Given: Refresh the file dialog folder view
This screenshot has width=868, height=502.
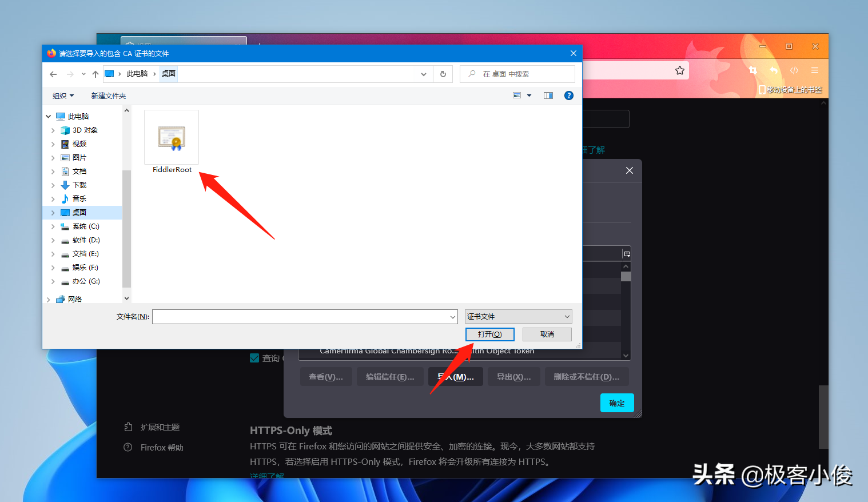Looking at the screenshot, I should click(x=443, y=74).
